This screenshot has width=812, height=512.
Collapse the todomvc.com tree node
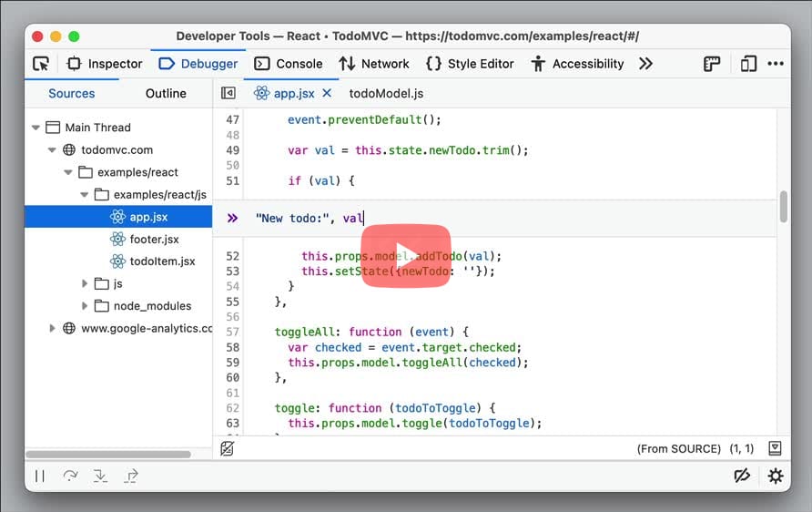52,149
